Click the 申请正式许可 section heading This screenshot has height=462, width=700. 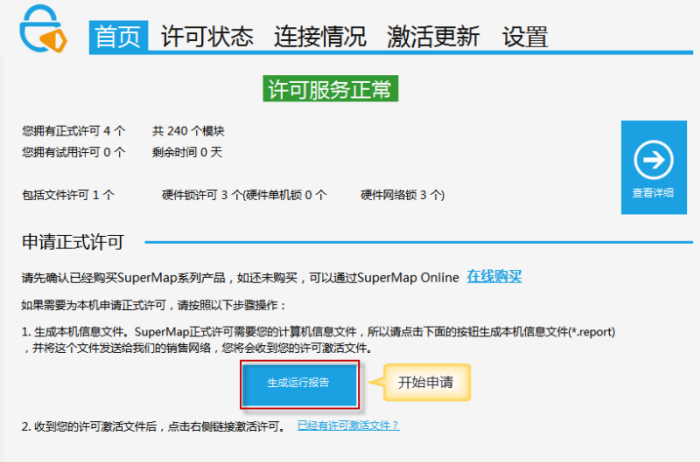[x=73, y=242]
